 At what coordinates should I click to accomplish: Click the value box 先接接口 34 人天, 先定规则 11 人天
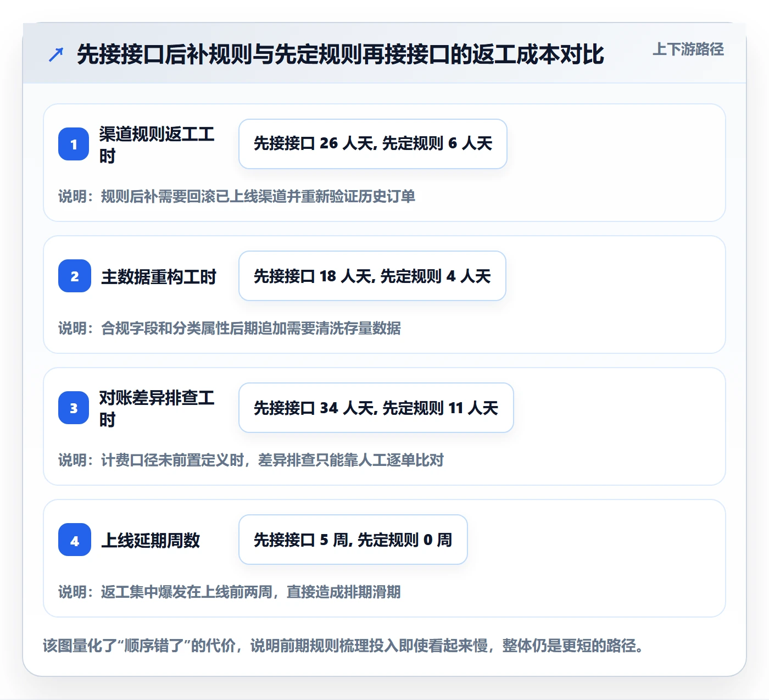(376, 408)
